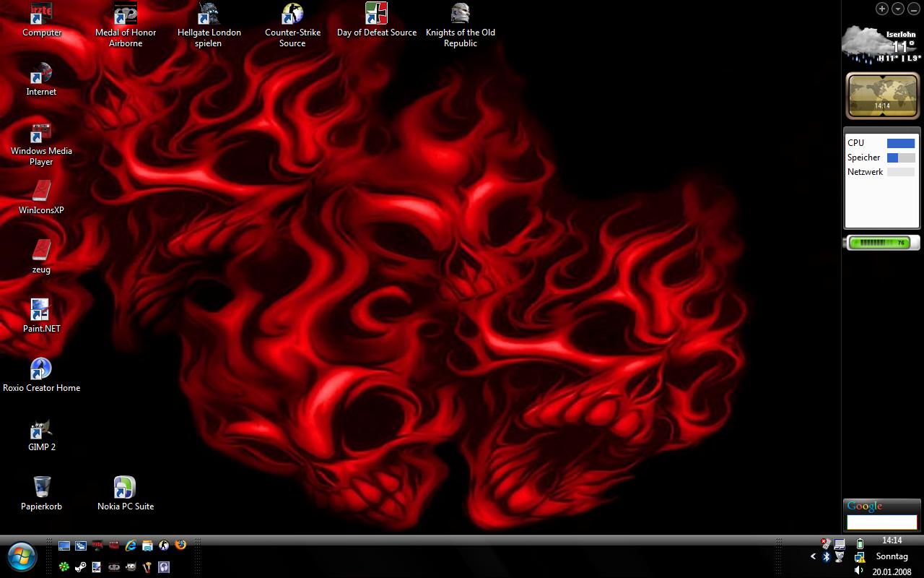Screen dimensions: 924x578
Task: Launch Nokia PC Suite shortcut
Action: pyautogui.click(x=125, y=488)
